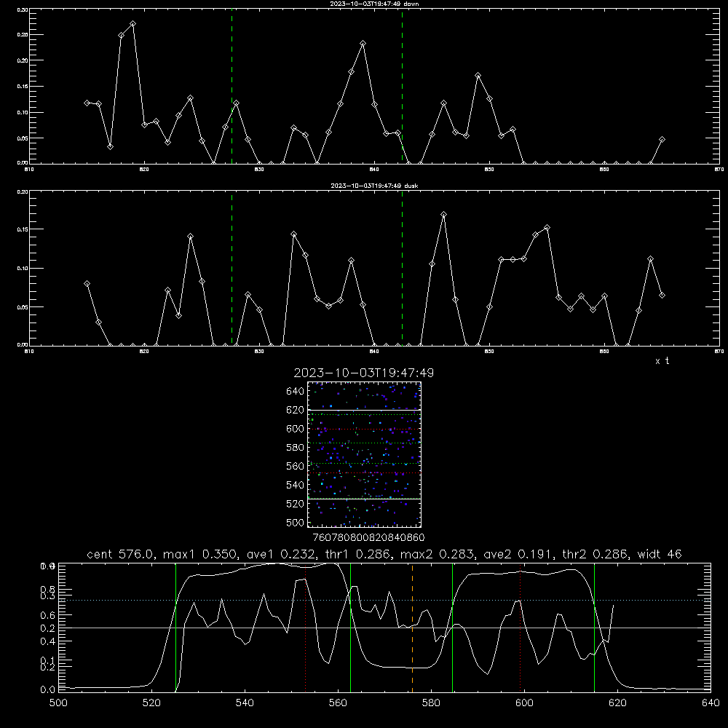Viewport: 728px width, 728px height.
Task: Click the 580 label on scatter image y-axis
Action: pos(296,448)
